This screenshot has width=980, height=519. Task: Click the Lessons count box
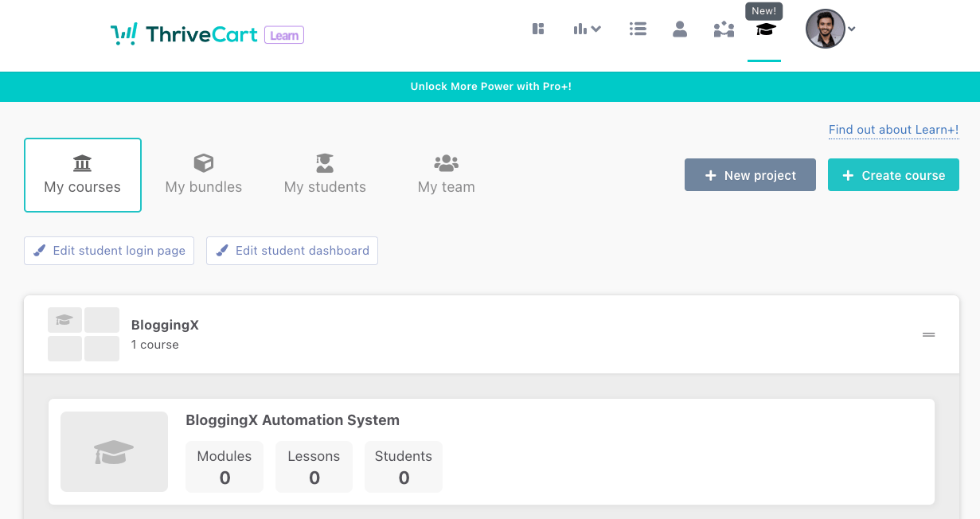pos(314,467)
